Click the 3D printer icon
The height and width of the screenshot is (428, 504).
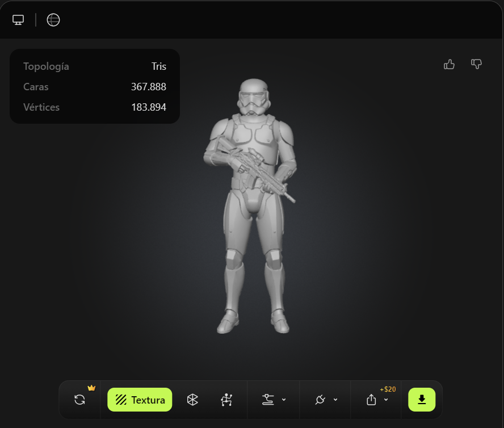pos(268,400)
